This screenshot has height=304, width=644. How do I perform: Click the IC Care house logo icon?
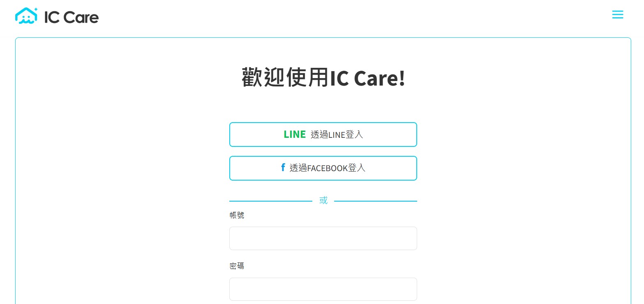[x=27, y=16]
